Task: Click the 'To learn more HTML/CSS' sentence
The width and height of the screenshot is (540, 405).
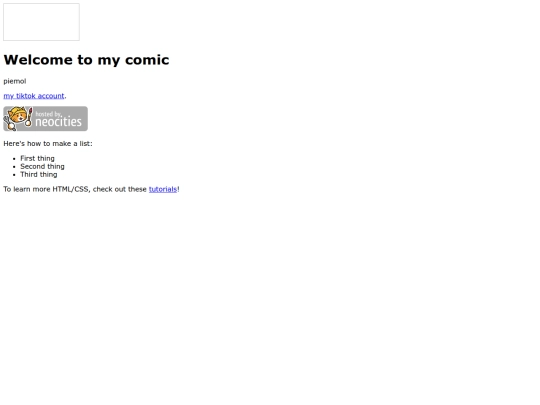Action: [x=91, y=189]
